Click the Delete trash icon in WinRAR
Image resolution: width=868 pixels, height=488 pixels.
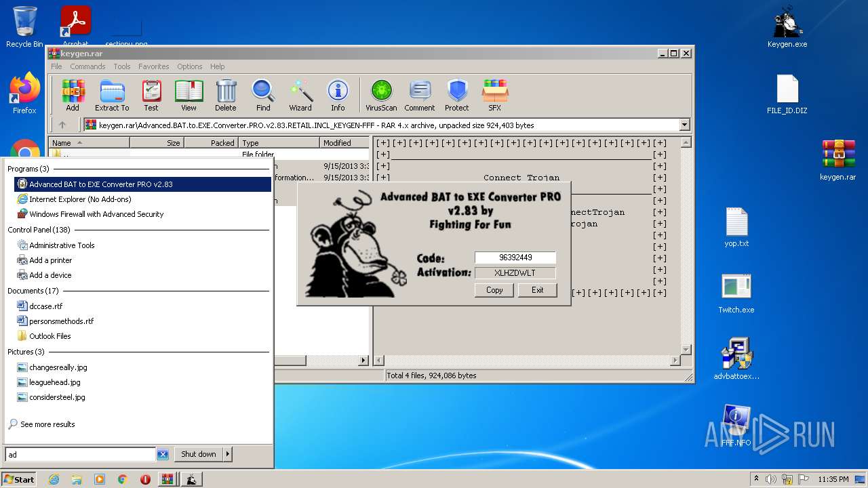pyautogui.click(x=226, y=95)
